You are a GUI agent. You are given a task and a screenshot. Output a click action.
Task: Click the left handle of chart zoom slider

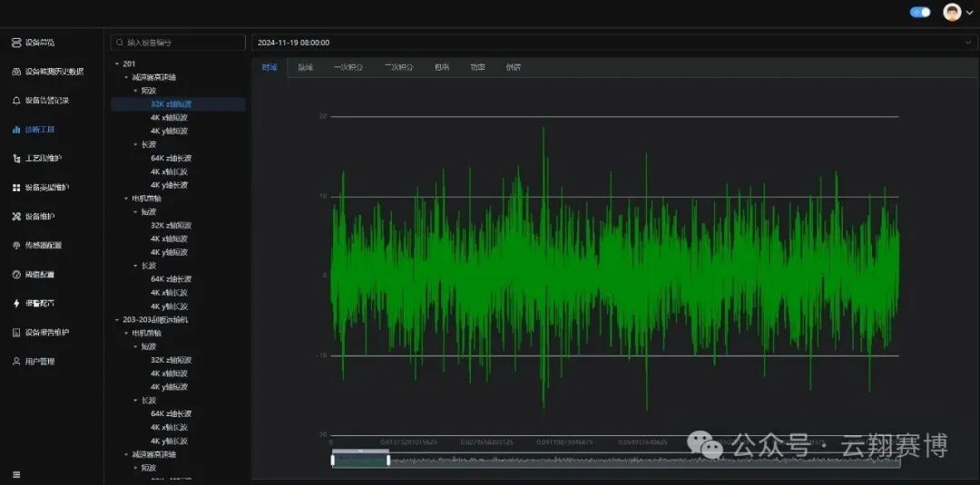point(332,460)
